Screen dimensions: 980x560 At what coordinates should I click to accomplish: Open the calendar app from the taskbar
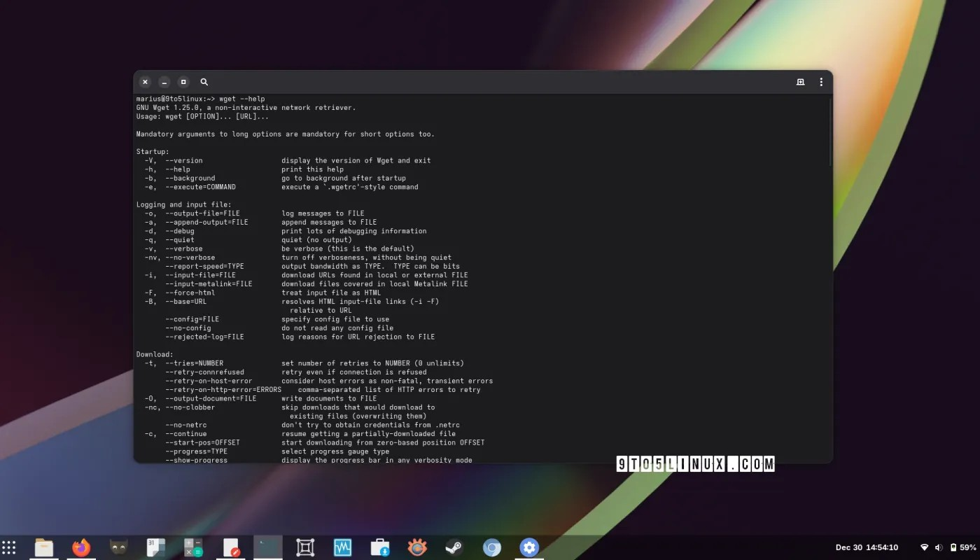tap(155, 547)
